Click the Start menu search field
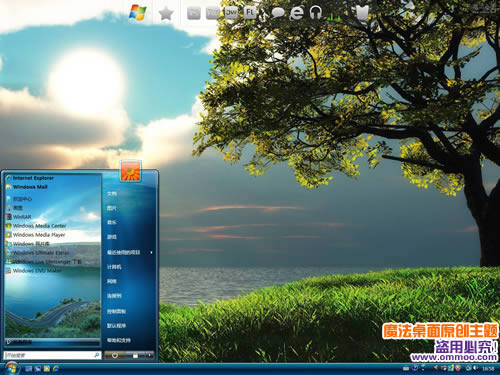500x375 pixels. click(52, 355)
